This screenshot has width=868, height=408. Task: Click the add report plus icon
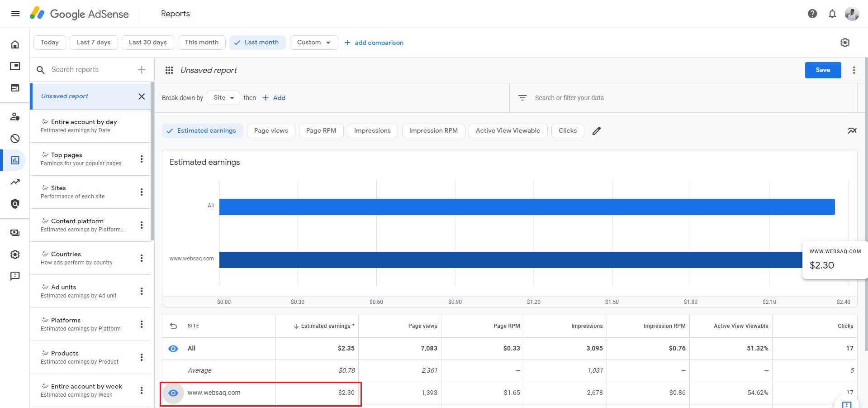coord(142,70)
